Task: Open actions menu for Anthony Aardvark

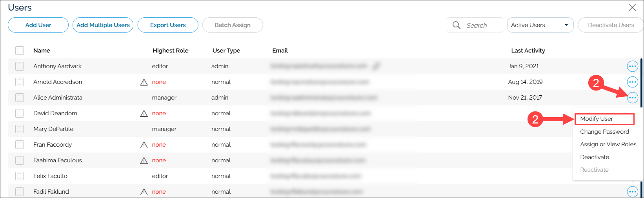Action: point(632,66)
